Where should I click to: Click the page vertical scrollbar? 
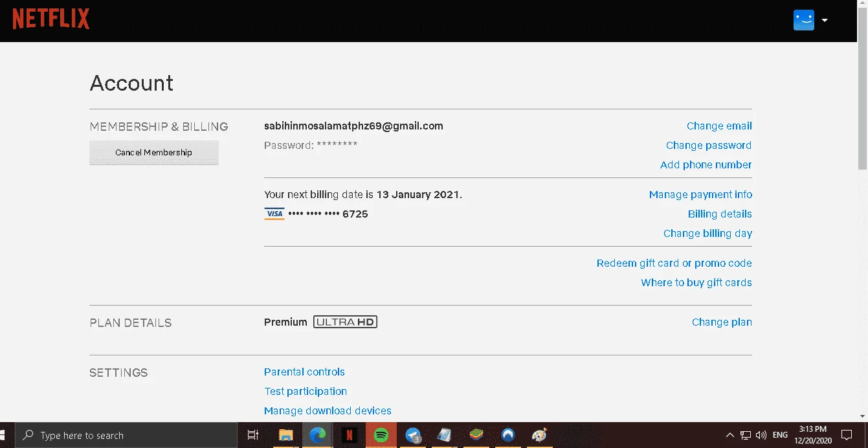(862, 87)
